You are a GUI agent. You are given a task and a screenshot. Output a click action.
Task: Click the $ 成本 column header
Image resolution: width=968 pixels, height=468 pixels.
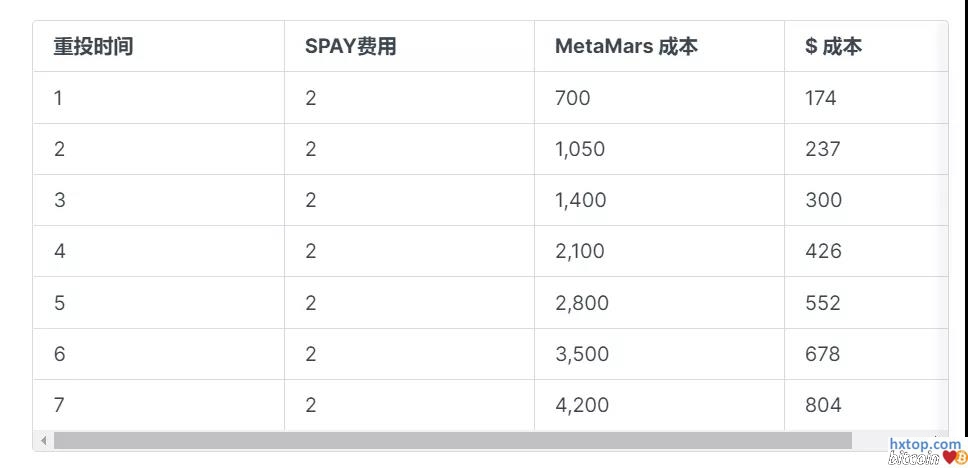(x=833, y=46)
